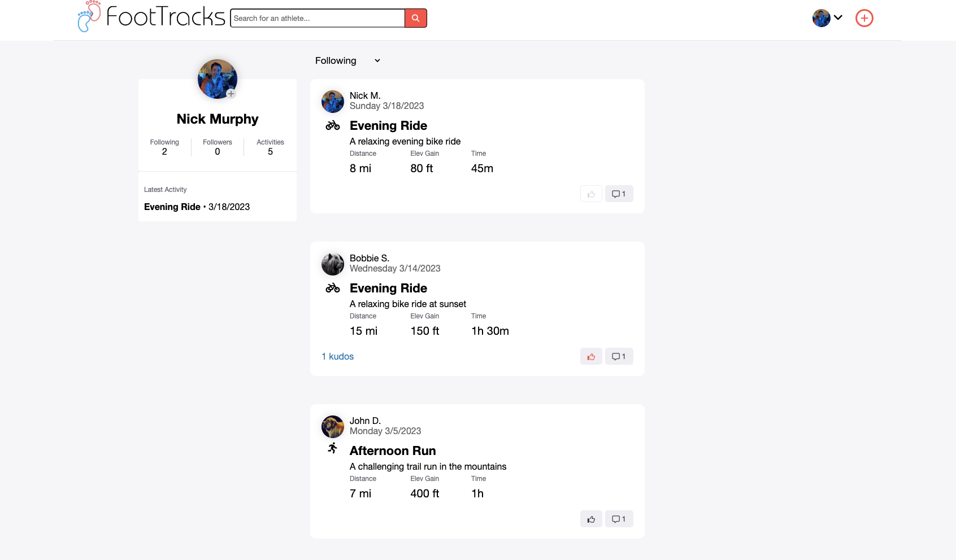The height and width of the screenshot is (560, 956).
Task: Toggle kudos on Nick M.'s Evening Ride
Action: 591,194
